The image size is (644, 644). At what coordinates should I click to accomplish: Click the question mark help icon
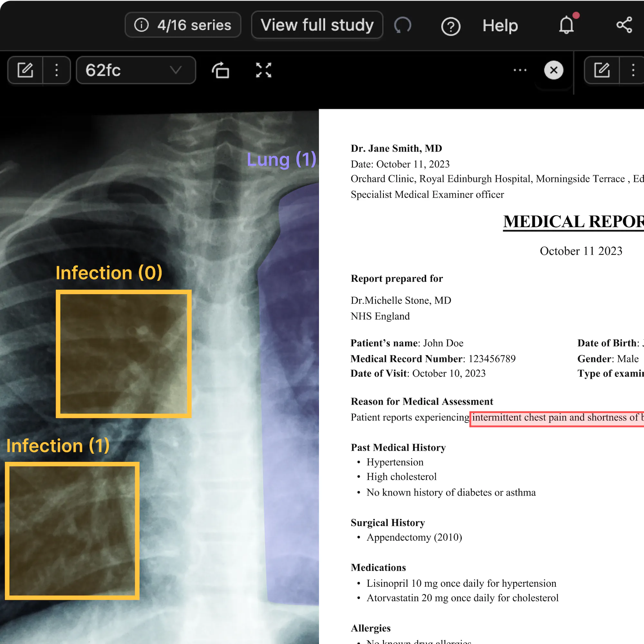(451, 26)
